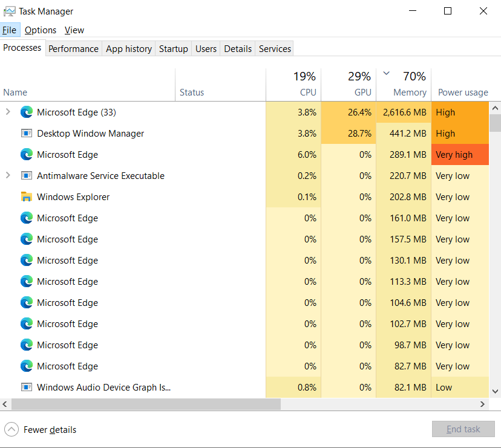This screenshot has width=501, height=448.
Task: Click the 26.4% GPU cell
Action: click(349, 112)
